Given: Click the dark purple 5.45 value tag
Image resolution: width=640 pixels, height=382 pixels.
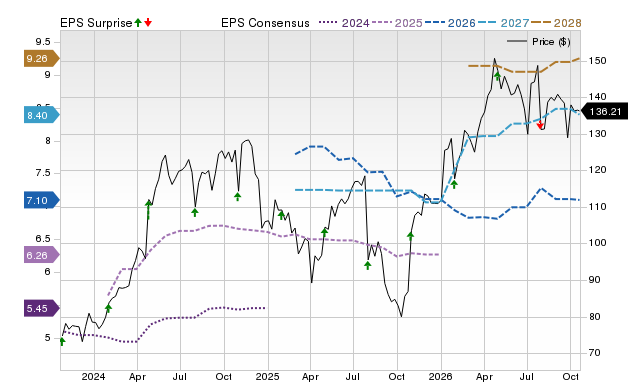Looking at the screenshot, I should tap(41, 308).
